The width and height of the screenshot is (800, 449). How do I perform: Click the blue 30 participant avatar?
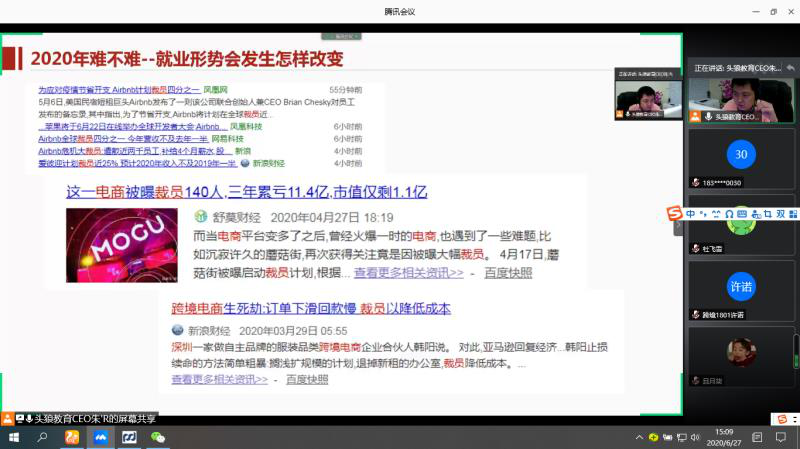tap(740, 155)
